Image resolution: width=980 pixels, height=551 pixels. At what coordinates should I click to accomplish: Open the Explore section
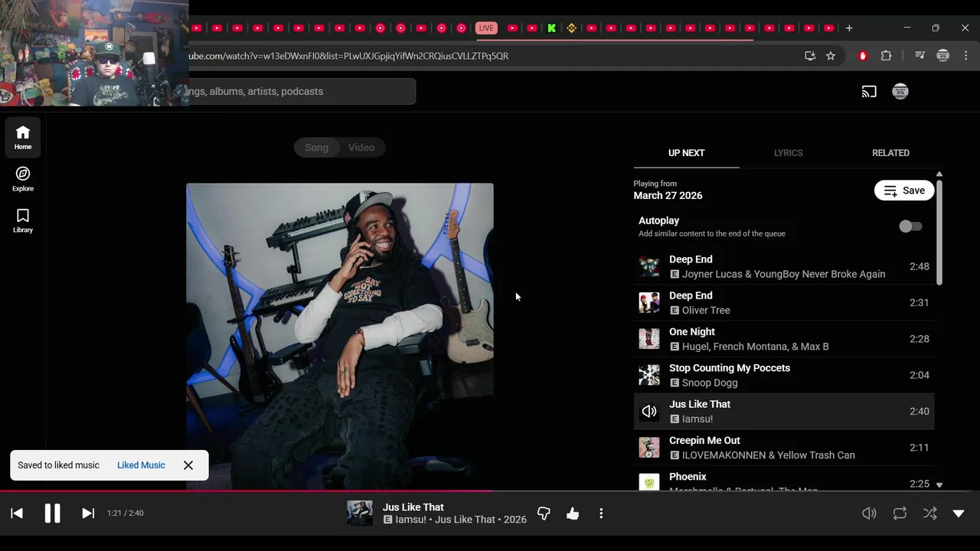(22, 179)
